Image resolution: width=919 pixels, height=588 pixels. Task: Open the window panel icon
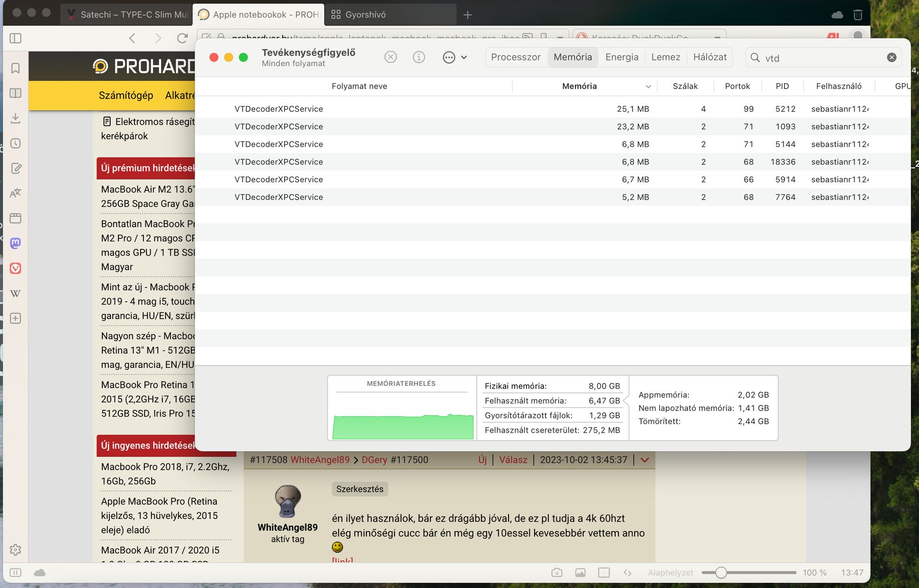15,218
